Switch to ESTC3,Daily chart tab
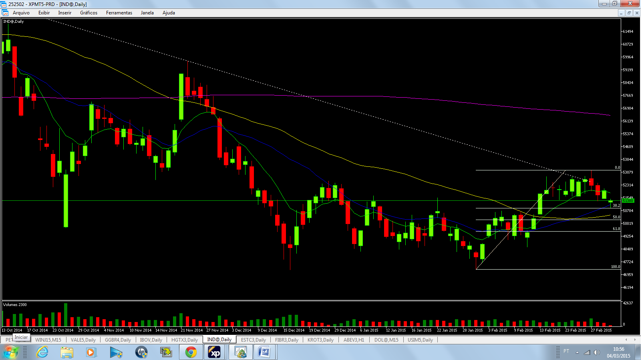This screenshot has height=360, width=644. [x=254, y=340]
